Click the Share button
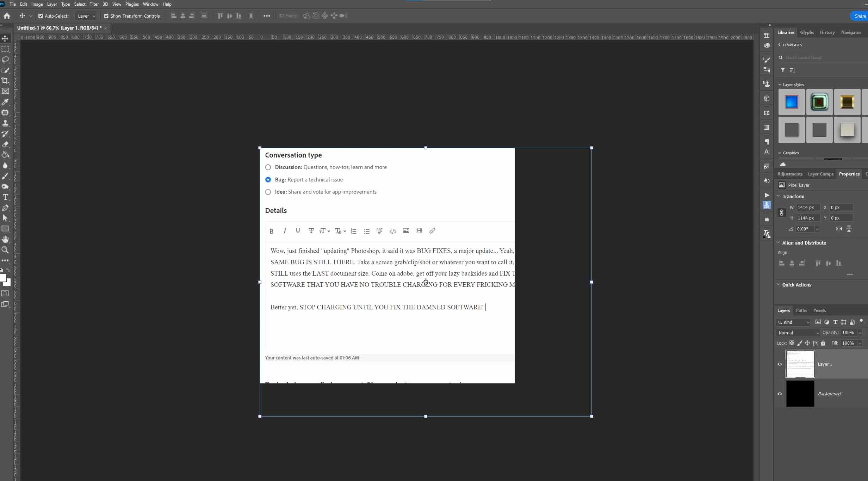 [860, 16]
